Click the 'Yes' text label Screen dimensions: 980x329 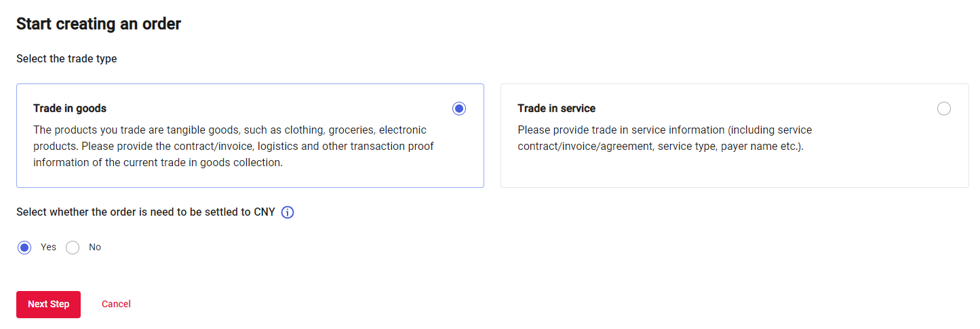click(48, 248)
